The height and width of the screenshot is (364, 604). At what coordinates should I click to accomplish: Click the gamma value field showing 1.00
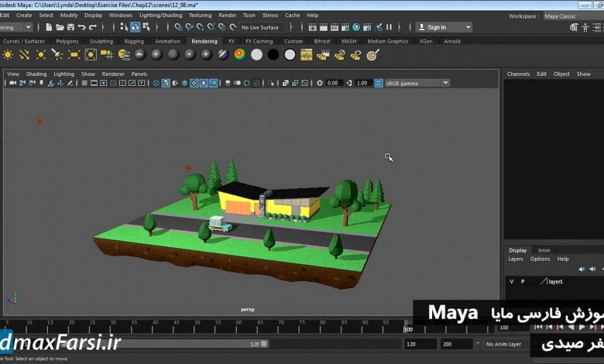point(362,83)
